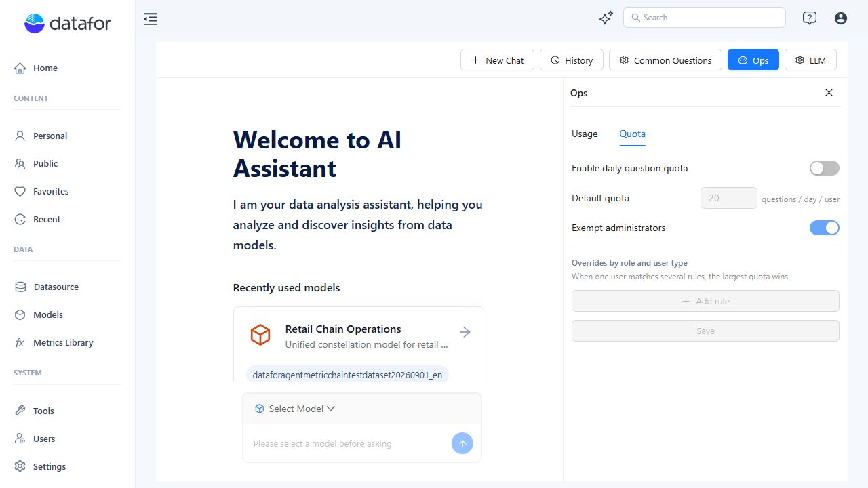Click the Recent clock icon
Screen dimensions: 868x488
coord(20,219)
